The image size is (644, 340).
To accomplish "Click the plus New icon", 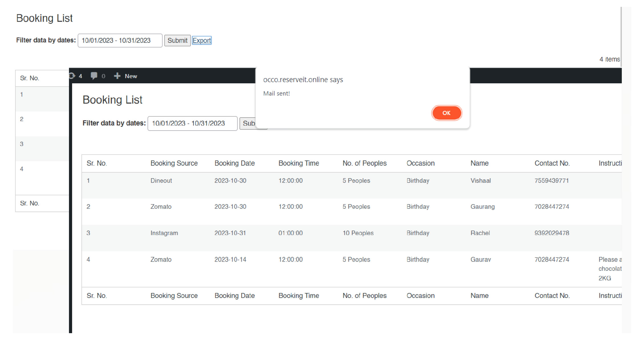I will coord(117,76).
